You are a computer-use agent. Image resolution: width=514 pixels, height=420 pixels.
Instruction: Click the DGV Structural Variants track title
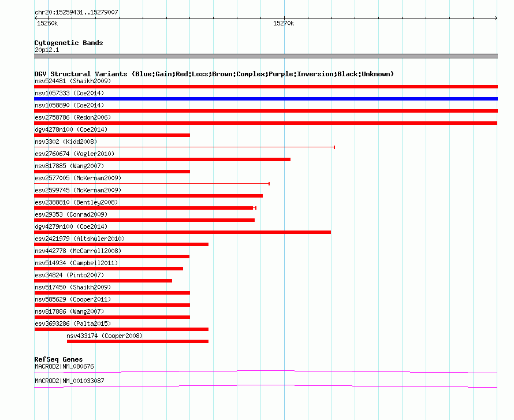pos(214,74)
